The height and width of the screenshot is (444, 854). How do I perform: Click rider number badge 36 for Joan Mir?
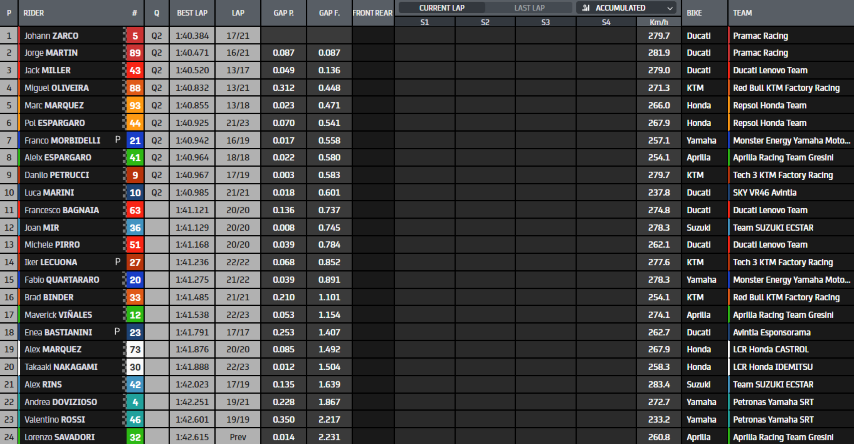[135, 228]
